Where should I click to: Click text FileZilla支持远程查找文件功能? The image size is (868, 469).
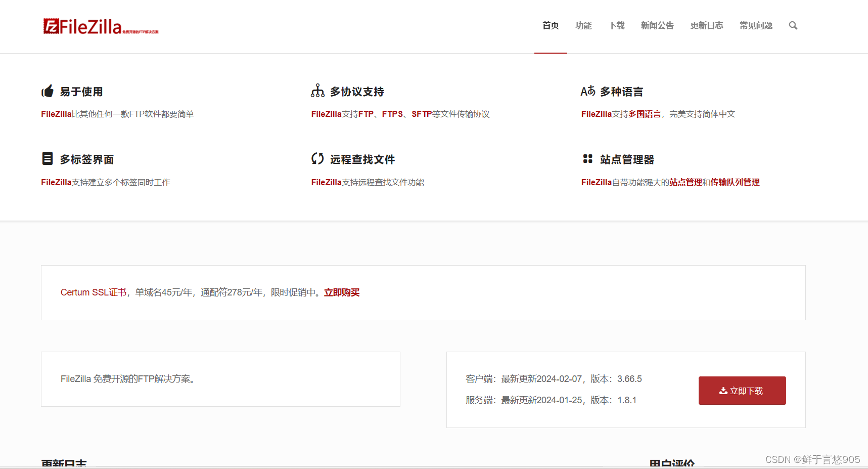pos(368,182)
